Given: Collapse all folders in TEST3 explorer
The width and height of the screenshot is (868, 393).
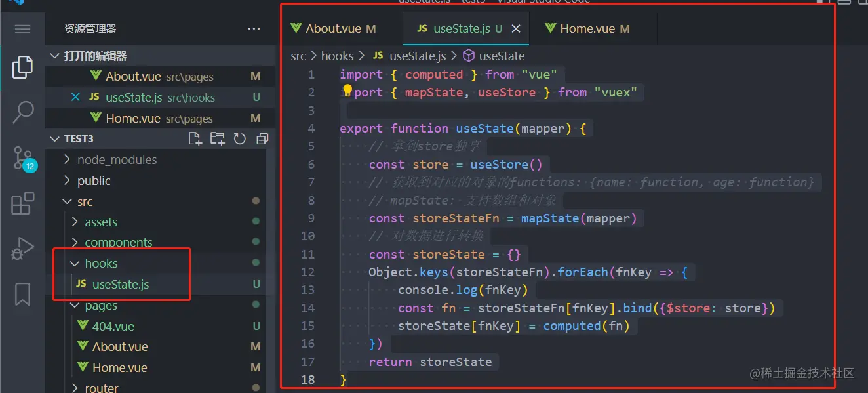Looking at the screenshot, I should point(262,139).
